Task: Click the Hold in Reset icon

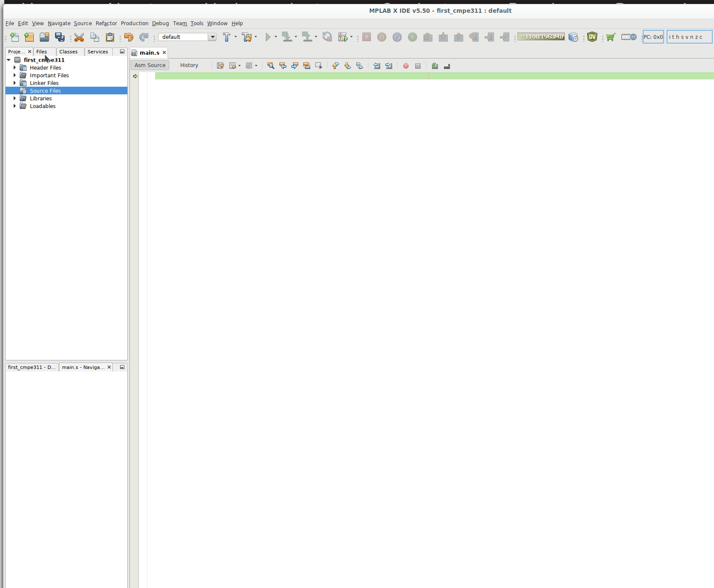Action: tap(327, 37)
